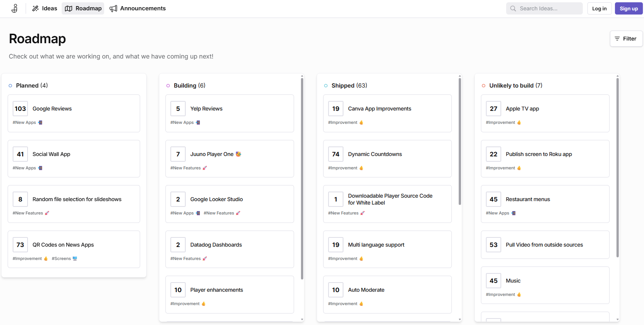Open the Apple TV app idea
The image size is (644, 325).
(522, 109)
